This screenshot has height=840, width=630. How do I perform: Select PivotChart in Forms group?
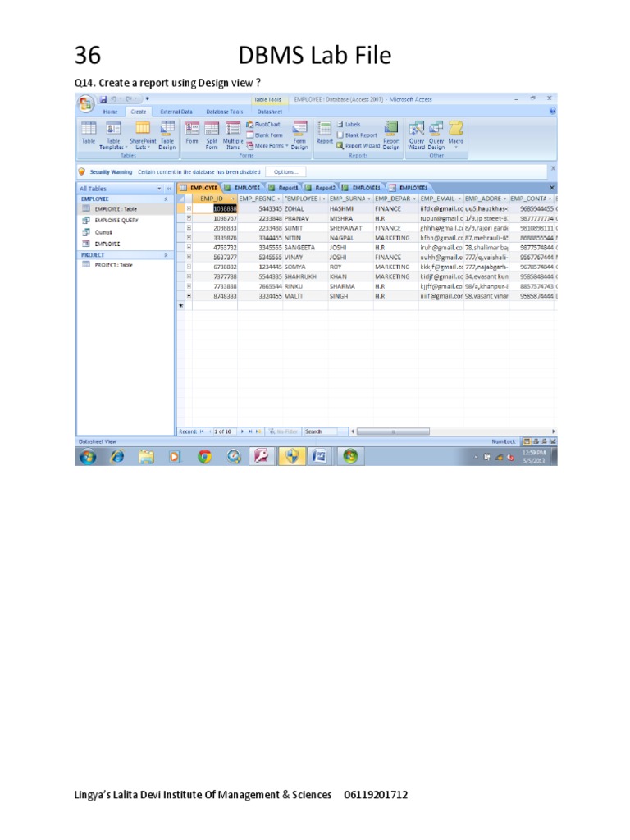pos(263,125)
